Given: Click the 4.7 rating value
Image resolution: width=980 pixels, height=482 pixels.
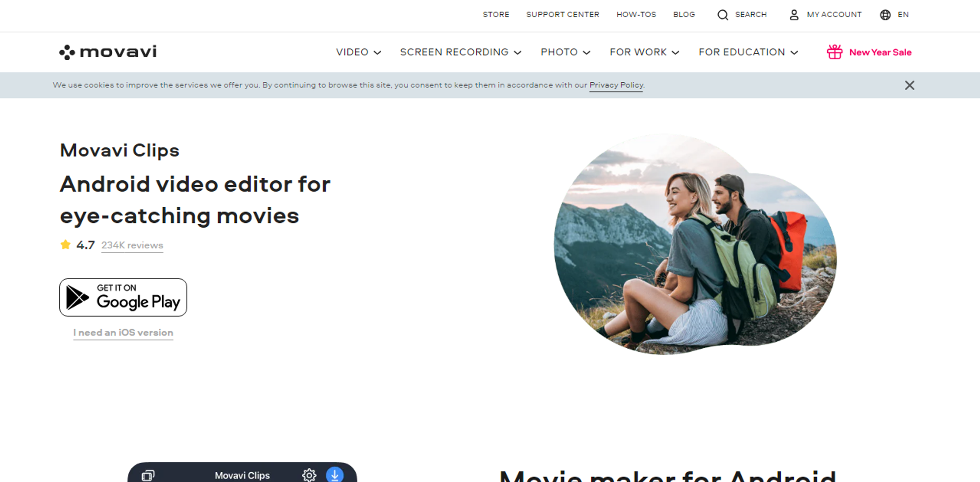Looking at the screenshot, I should pyautogui.click(x=85, y=245).
